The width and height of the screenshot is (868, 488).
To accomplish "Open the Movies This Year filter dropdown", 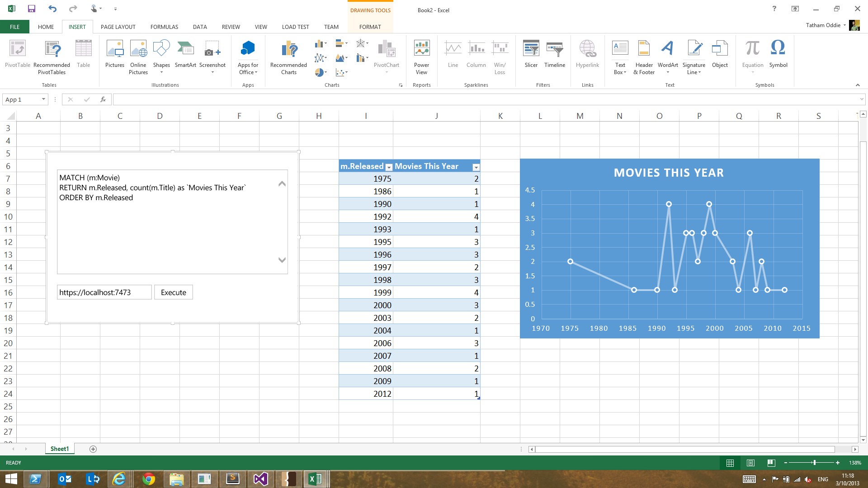I will point(476,167).
